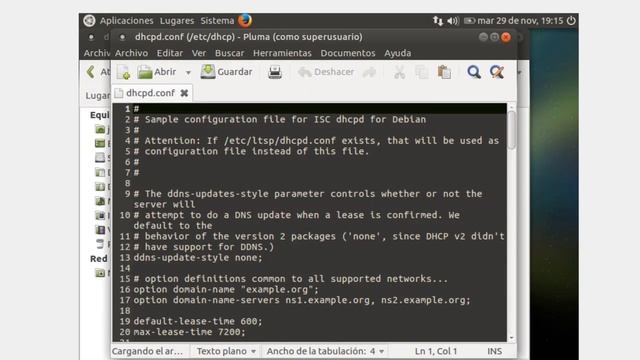Click the Deshacer undo button

[x=326, y=72]
